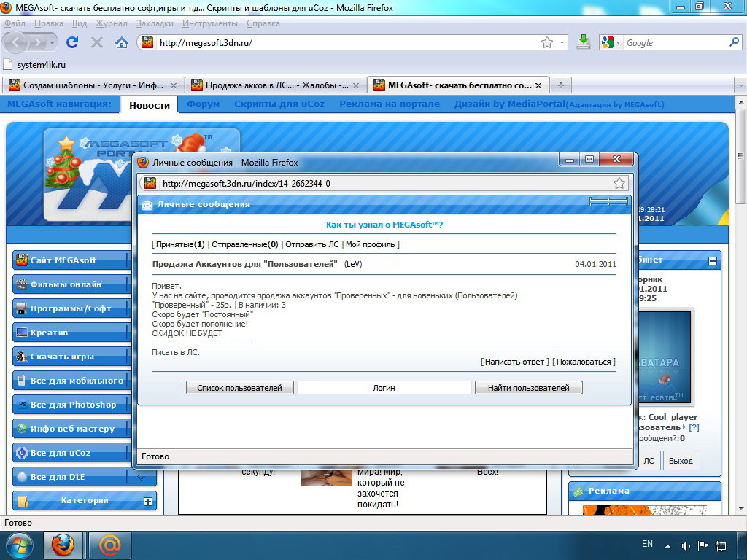
Task: Open the Downloads arrow icon
Action: point(583,42)
